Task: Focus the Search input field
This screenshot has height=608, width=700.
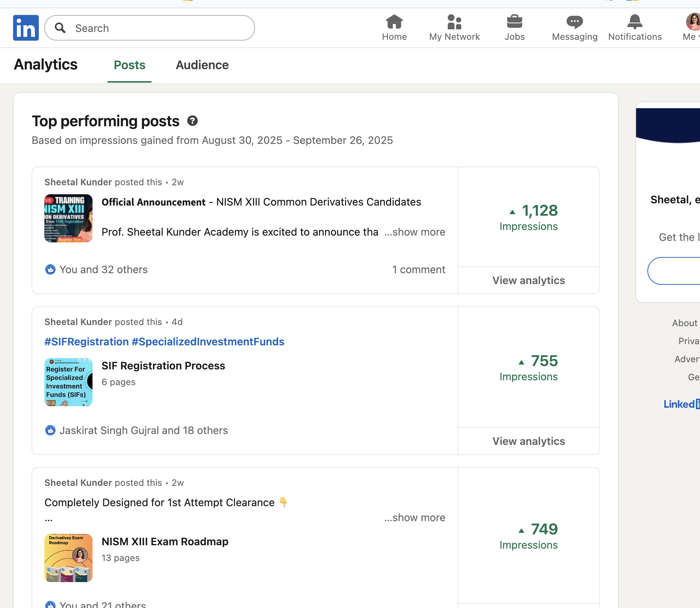Action: [x=150, y=28]
